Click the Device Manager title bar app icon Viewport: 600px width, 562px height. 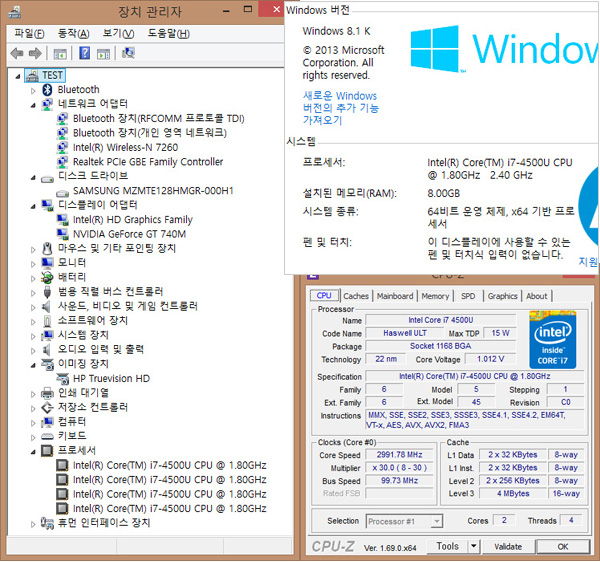point(15,12)
